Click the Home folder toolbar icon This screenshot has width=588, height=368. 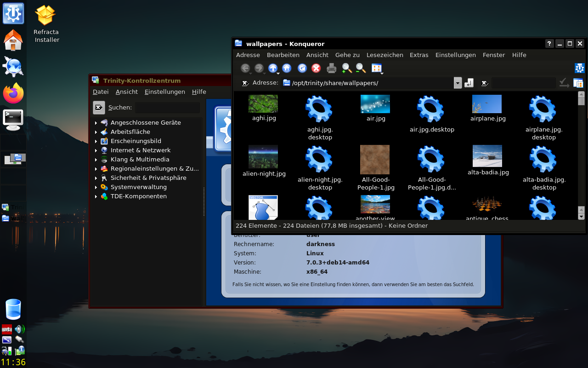[287, 68]
